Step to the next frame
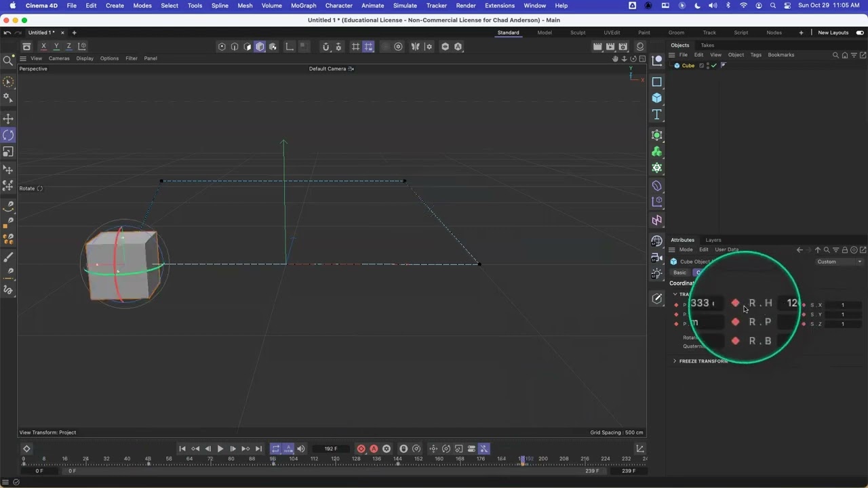The height and width of the screenshot is (488, 868). tap(233, 449)
